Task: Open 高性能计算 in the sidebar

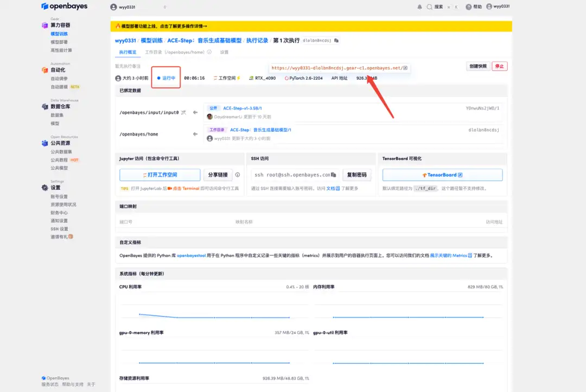Action: click(x=61, y=50)
